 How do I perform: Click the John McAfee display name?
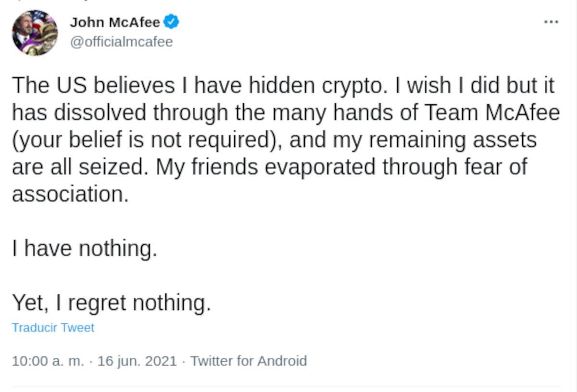[x=115, y=22]
